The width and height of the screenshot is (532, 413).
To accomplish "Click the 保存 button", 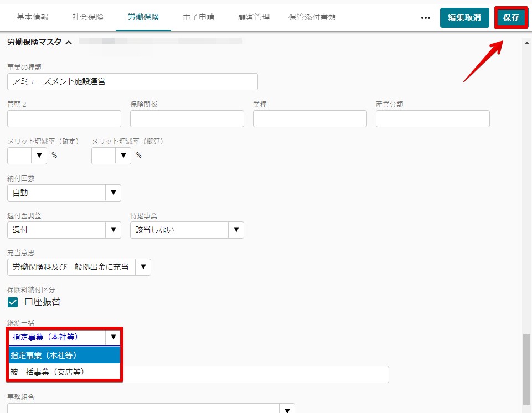I will [511, 18].
